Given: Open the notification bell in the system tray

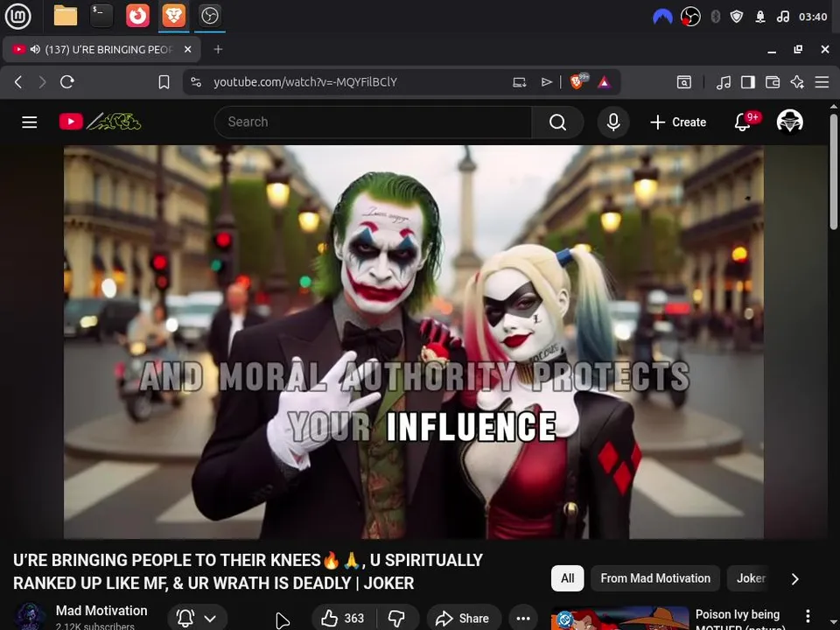Looking at the screenshot, I should click(x=760, y=17).
